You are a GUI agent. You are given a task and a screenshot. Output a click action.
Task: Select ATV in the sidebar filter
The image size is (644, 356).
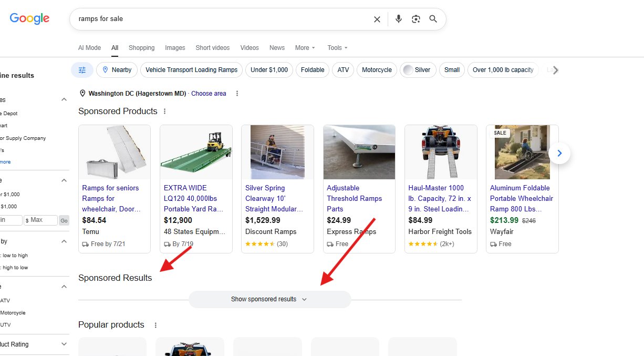click(x=5, y=301)
